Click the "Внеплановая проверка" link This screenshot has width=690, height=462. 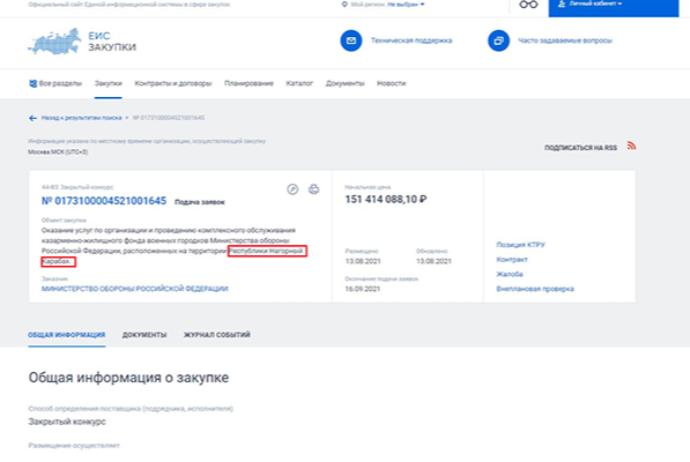click(x=535, y=289)
